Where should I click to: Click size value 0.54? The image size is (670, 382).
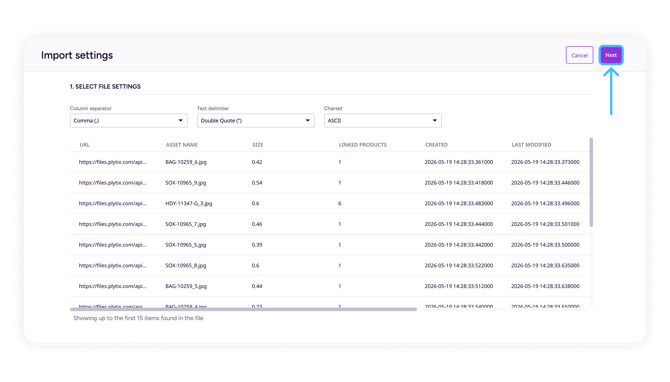coord(257,182)
